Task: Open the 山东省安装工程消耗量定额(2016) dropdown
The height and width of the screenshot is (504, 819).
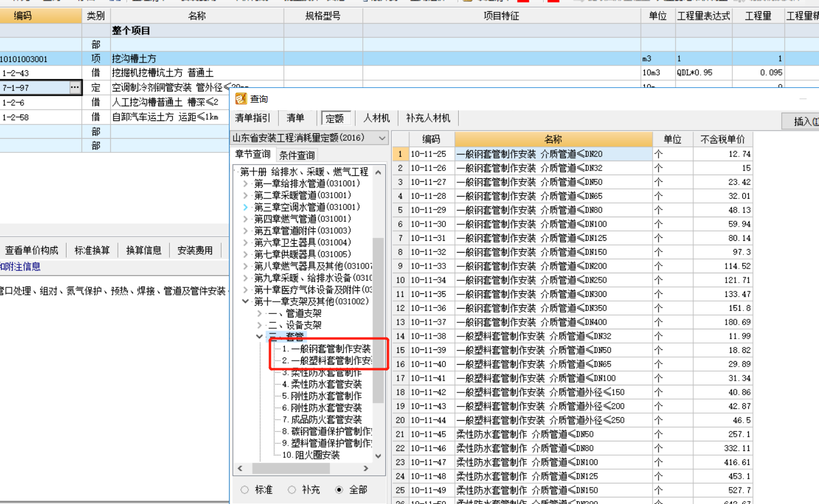Action: pos(382,138)
